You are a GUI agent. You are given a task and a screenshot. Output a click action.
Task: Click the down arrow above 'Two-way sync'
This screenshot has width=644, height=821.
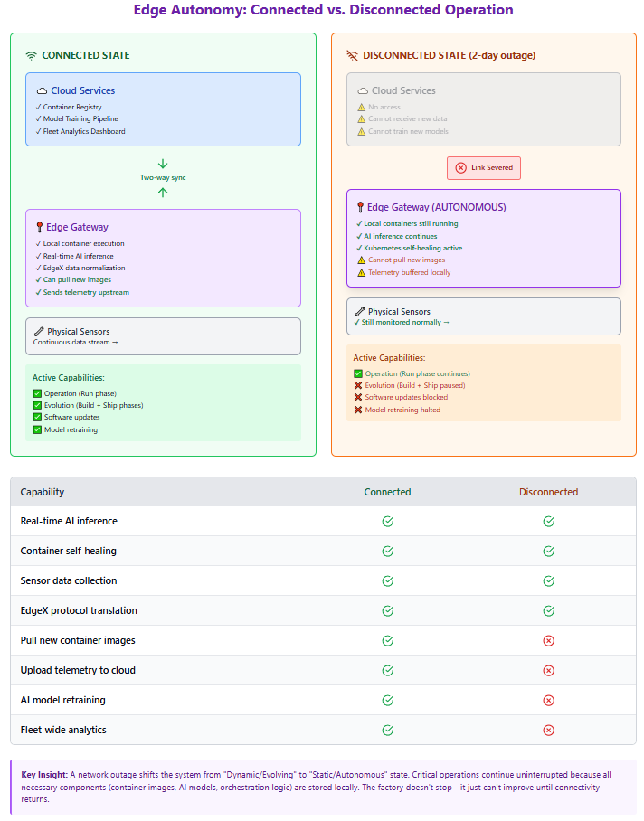click(163, 165)
